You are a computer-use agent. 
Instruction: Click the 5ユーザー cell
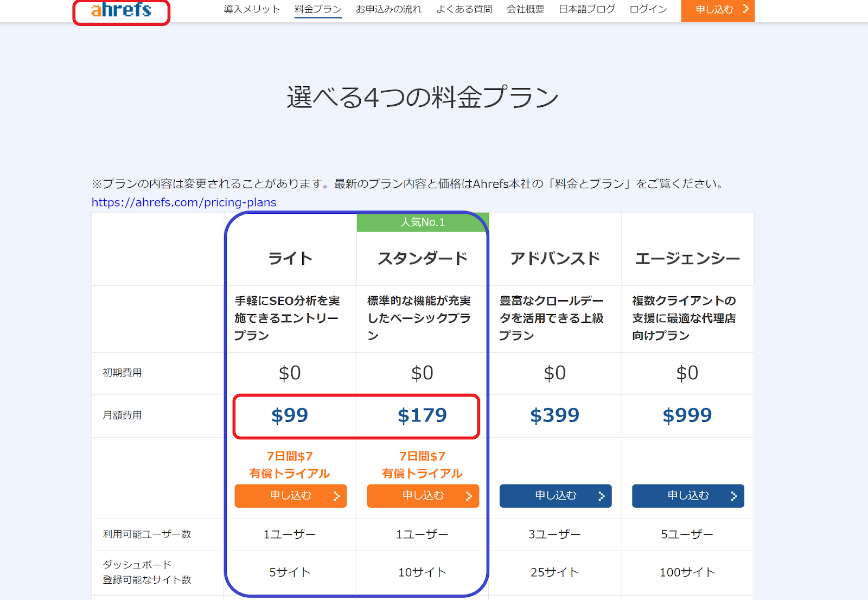click(x=687, y=534)
